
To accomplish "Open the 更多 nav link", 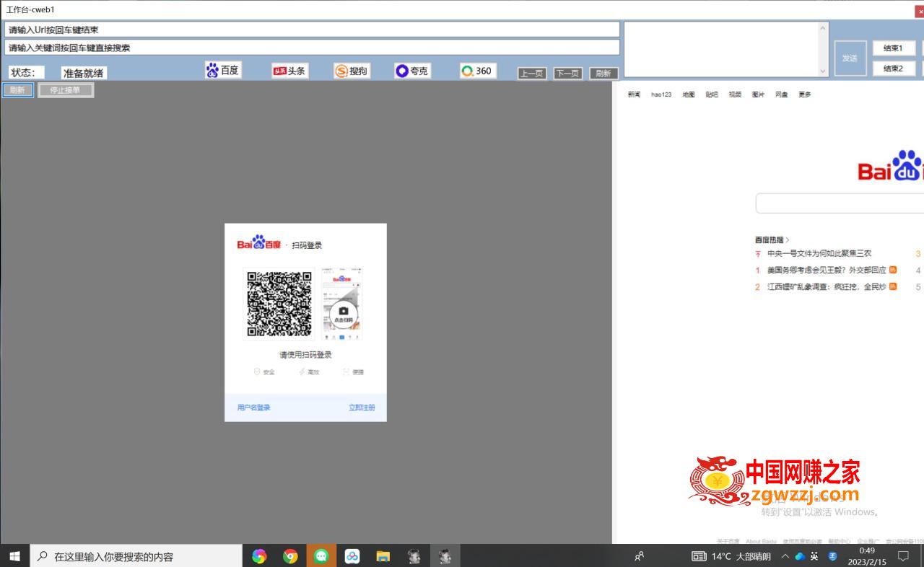I will [x=805, y=94].
